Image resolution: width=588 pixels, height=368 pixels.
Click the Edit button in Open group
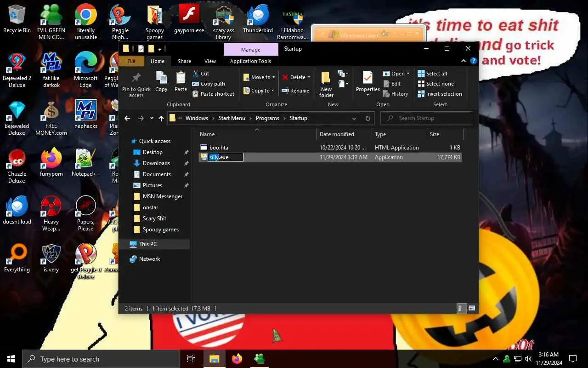tap(391, 84)
